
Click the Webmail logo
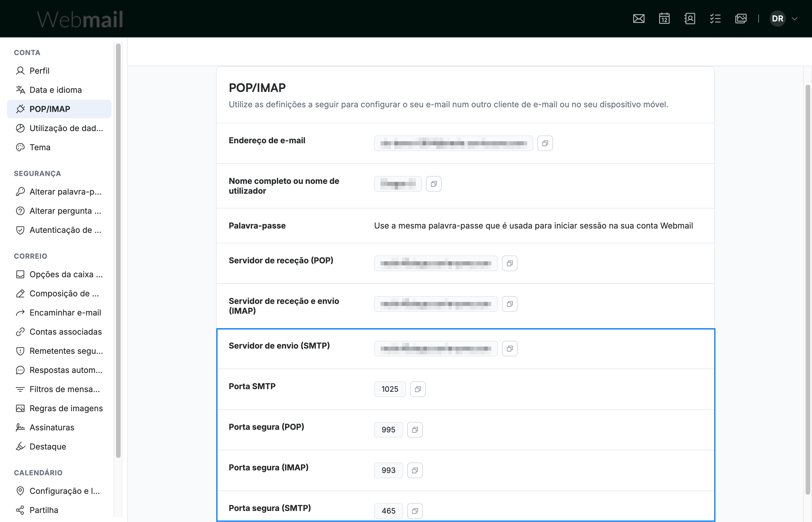80,19
